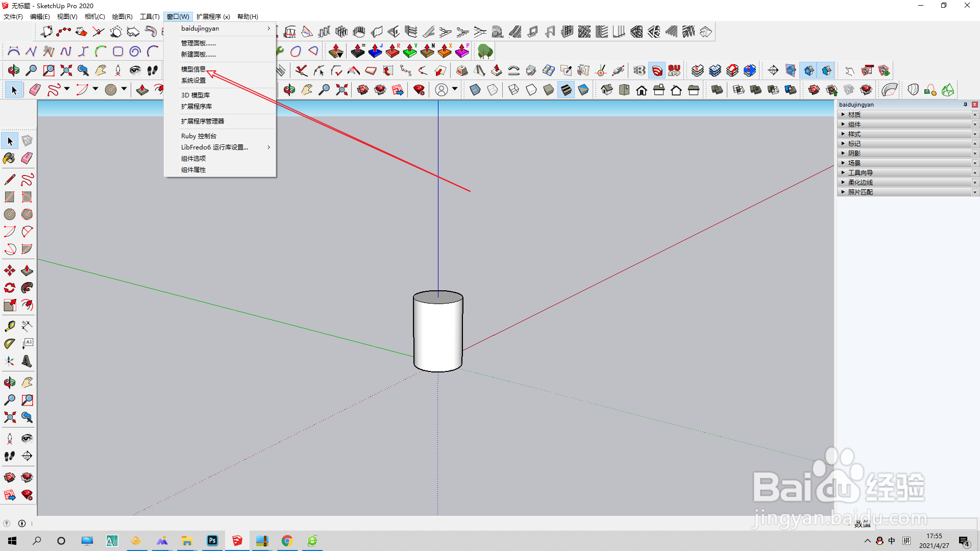Click the Push/Pull tool icon

tap(27, 270)
